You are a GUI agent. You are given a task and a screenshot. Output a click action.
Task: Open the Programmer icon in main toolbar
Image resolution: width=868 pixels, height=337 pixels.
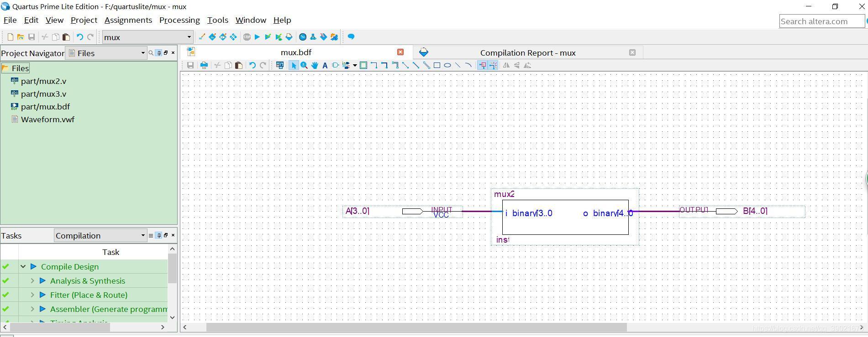pos(324,37)
